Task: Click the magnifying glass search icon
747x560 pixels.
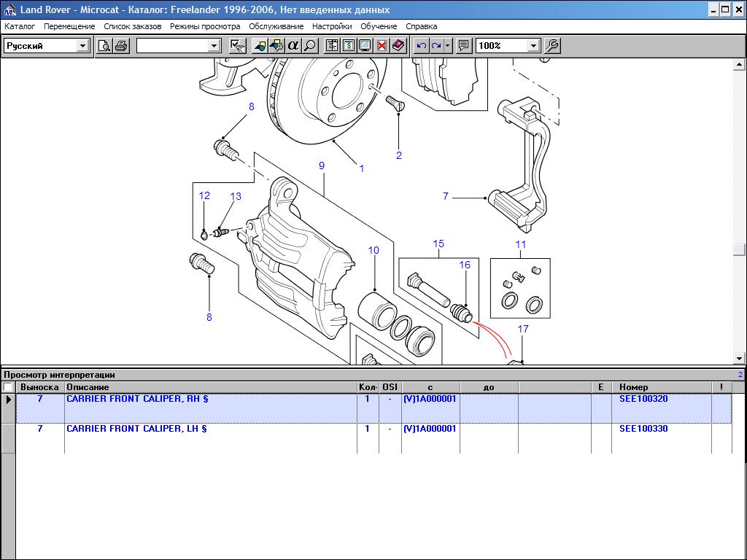Action: coord(310,46)
